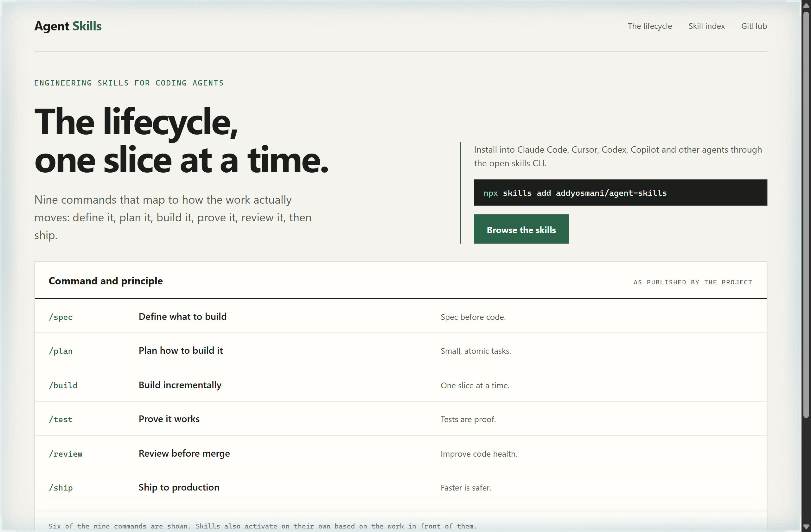The image size is (811, 532).
Task: Click the Browse the skills button
Action: pyautogui.click(x=521, y=229)
